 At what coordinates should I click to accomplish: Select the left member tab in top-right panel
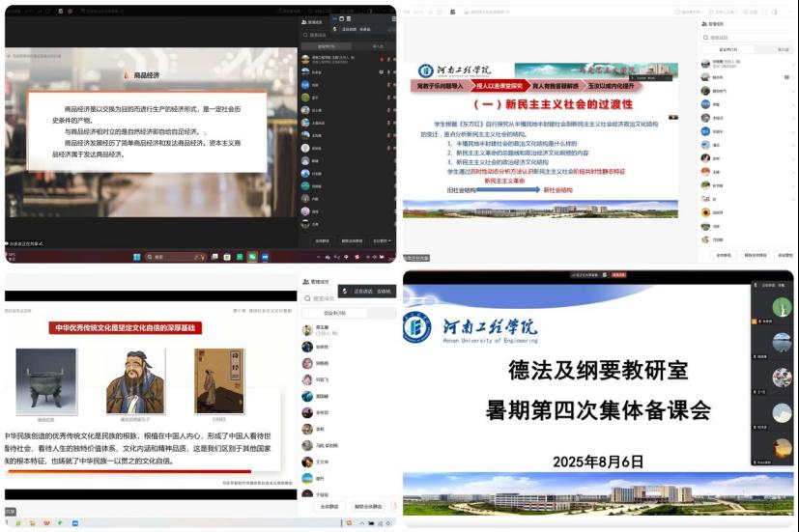point(728,49)
